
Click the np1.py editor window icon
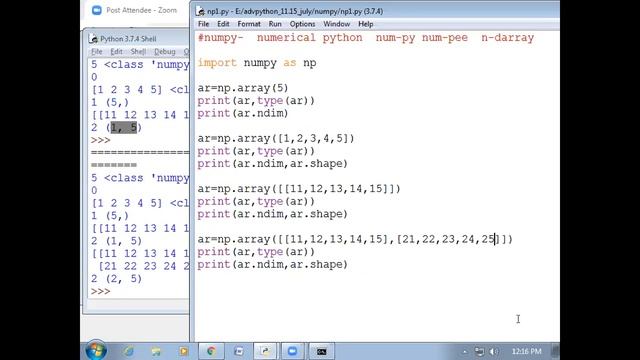(x=200, y=11)
